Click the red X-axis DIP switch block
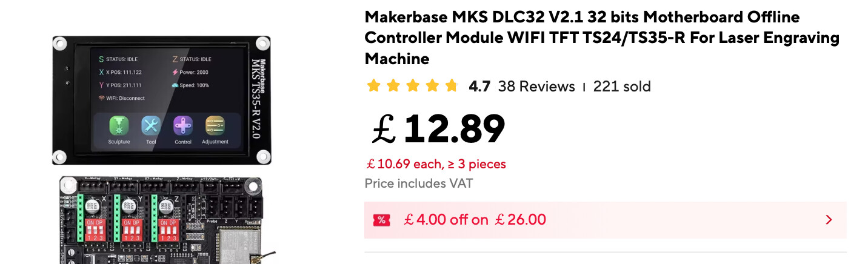Image resolution: width=868 pixels, height=264 pixels. [96, 231]
